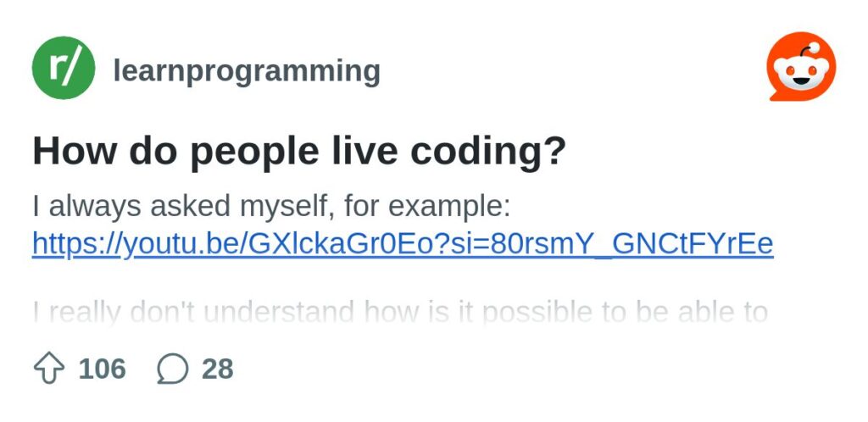This screenshot has width=868, height=422.
Task: Click the word "people" in the title
Action: pyautogui.click(x=254, y=151)
